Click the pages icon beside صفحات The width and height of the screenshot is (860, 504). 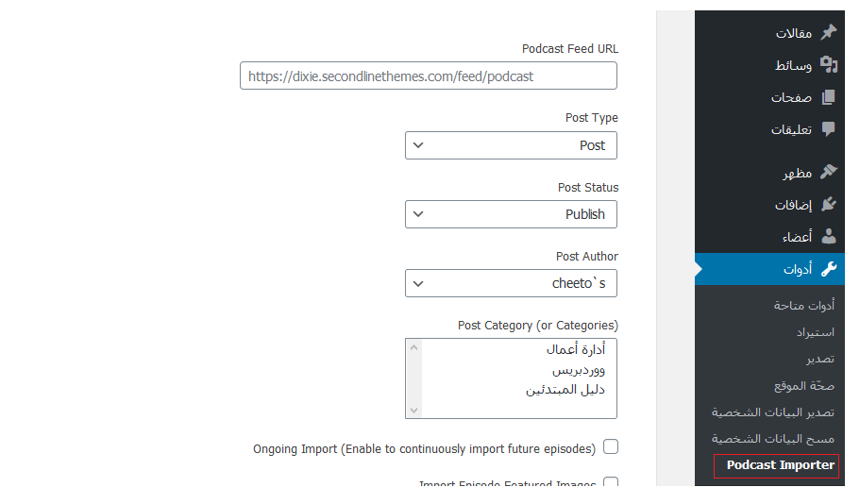(x=828, y=97)
